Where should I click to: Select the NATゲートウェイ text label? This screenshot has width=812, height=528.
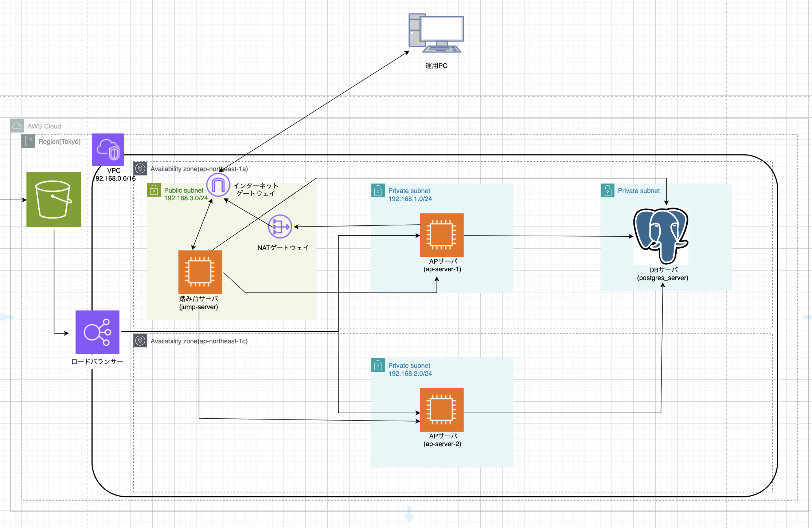283,248
